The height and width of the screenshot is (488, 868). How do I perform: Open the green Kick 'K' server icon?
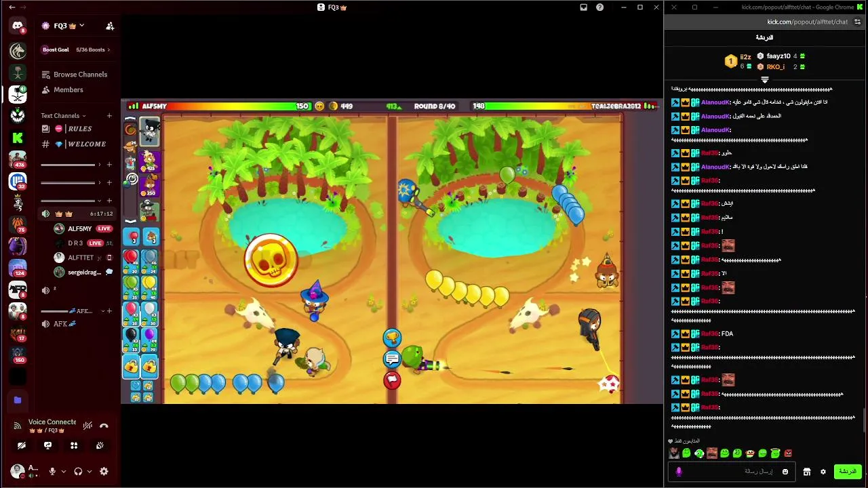click(18, 138)
